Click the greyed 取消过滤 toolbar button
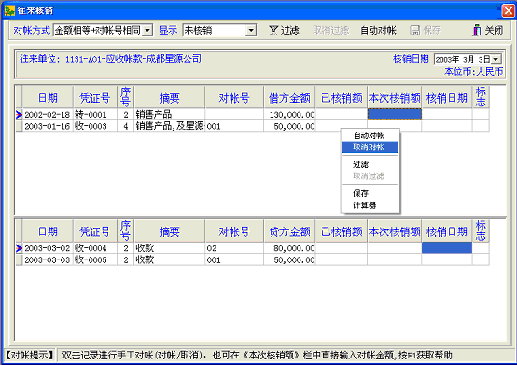Viewport: 517px width, 365px height. pos(331,31)
